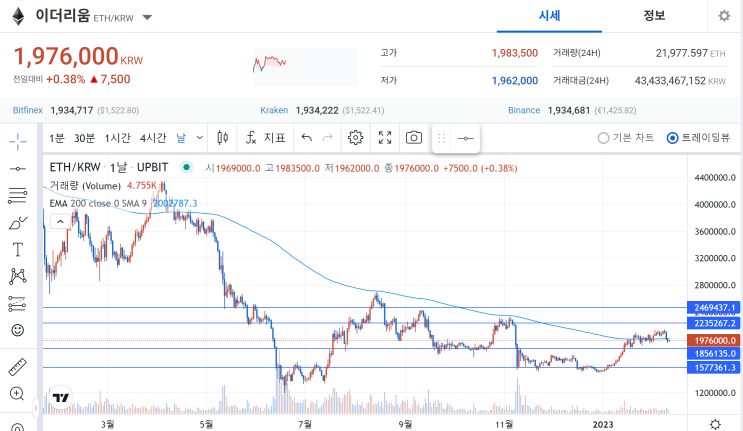Image resolution: width=743 pixels, height=431 pixels.
Task: Open the Binance price link
Action: [x=524, y=110]
